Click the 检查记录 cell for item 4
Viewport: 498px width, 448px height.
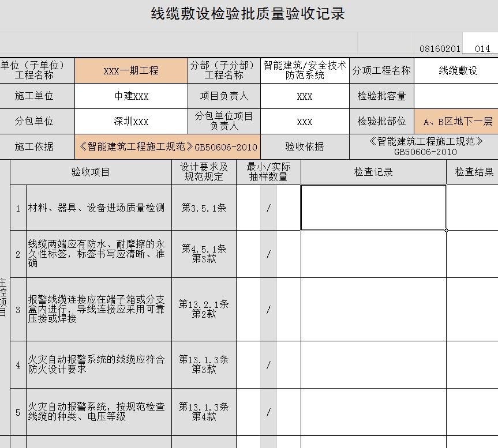point(373,364)
